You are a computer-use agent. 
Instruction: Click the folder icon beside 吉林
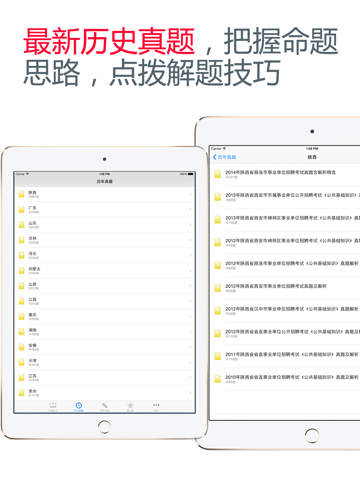pyautogui.click(x=22, y=240)
